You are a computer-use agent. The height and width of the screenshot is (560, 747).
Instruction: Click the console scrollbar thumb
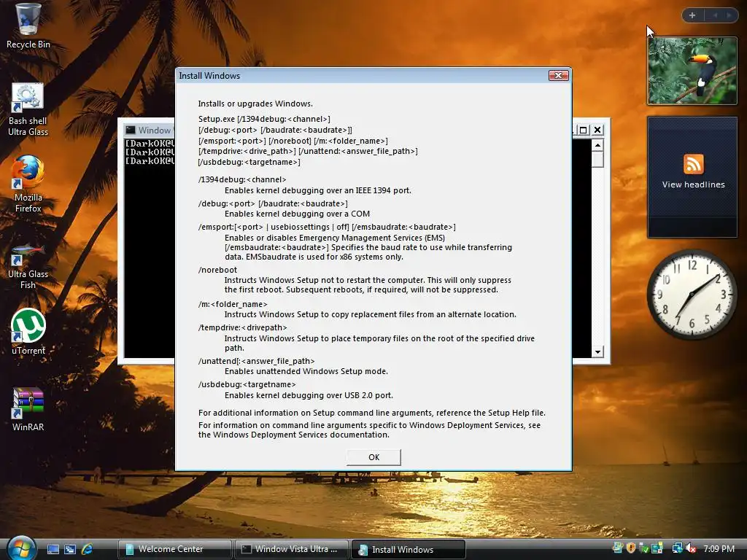(597, 159)
